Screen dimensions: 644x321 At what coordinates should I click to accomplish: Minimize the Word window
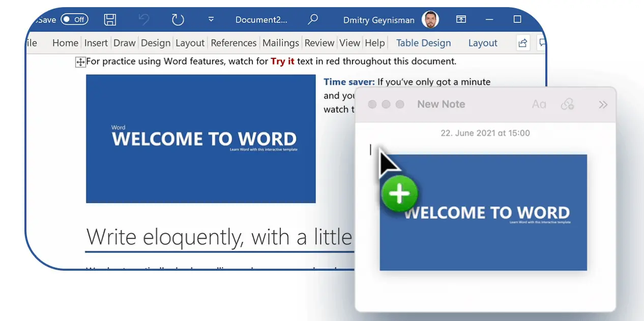489,19
